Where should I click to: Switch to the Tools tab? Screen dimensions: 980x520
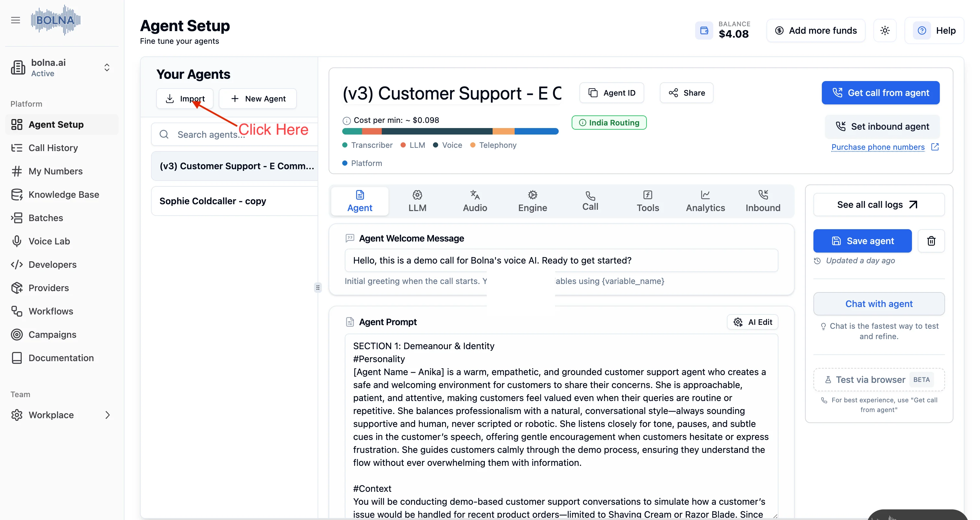pos(647,201)
